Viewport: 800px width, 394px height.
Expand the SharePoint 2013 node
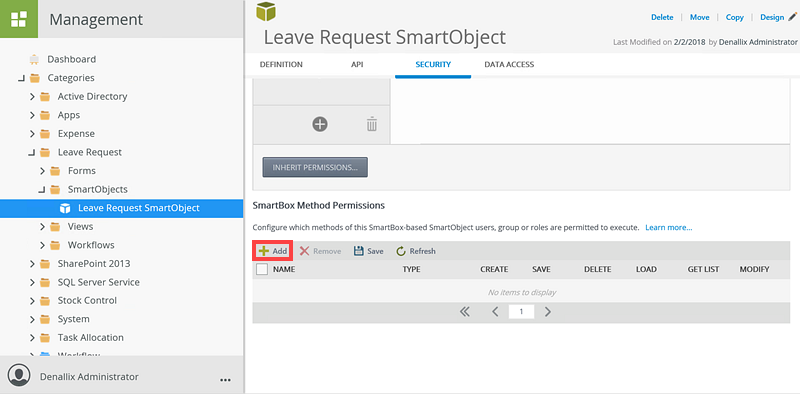32,264
